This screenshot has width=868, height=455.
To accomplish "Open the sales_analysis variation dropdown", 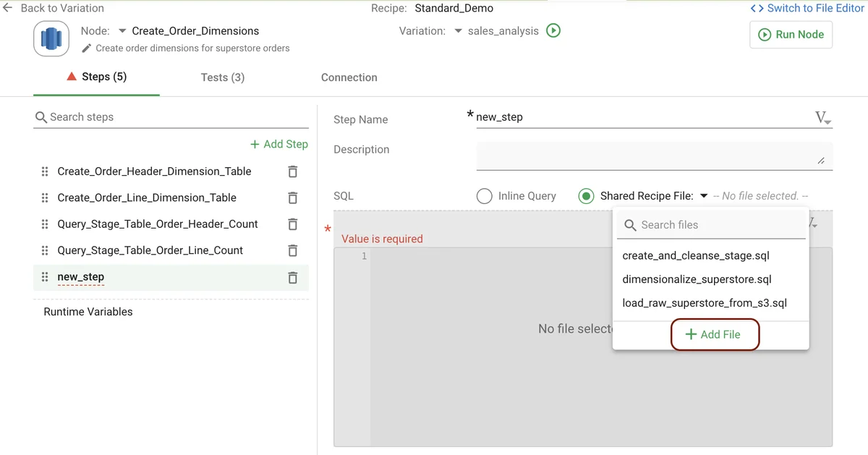I will [459, 31].
